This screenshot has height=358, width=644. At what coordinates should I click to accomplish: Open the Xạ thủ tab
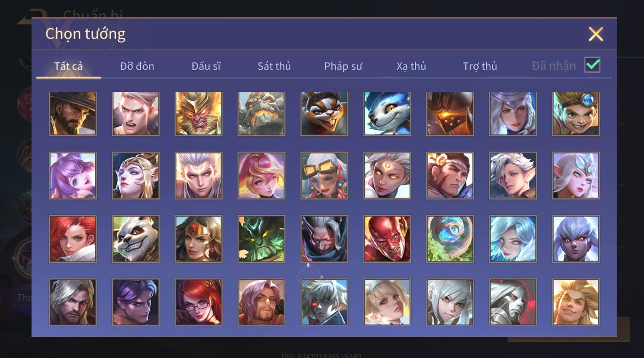411,66
